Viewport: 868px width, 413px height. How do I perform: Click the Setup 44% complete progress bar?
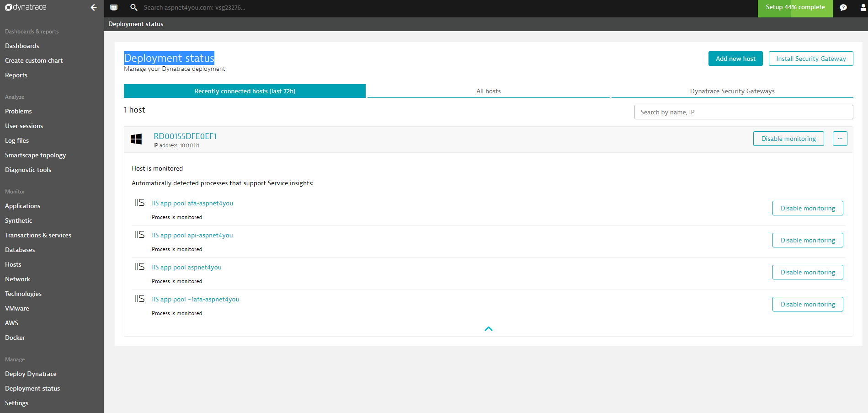coord(795,8)
